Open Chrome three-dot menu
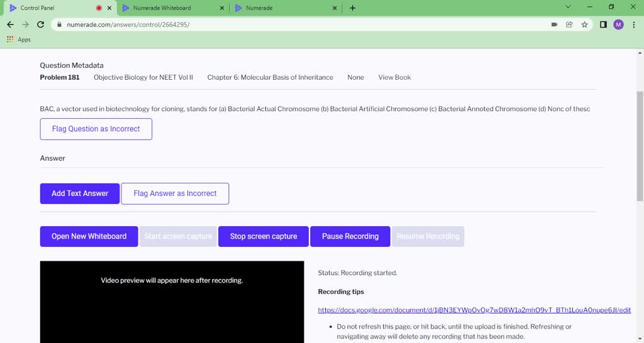 [x=633, y=24]
